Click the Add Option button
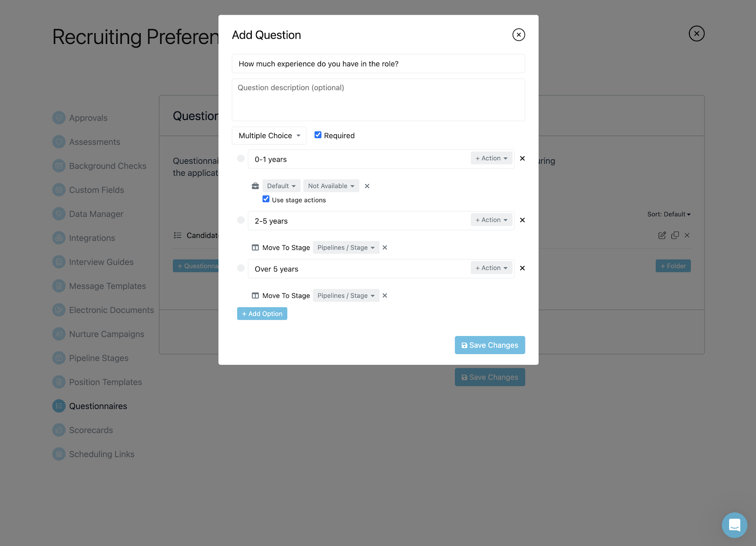This screenshot has height=546, width=756. pos(262,313)
